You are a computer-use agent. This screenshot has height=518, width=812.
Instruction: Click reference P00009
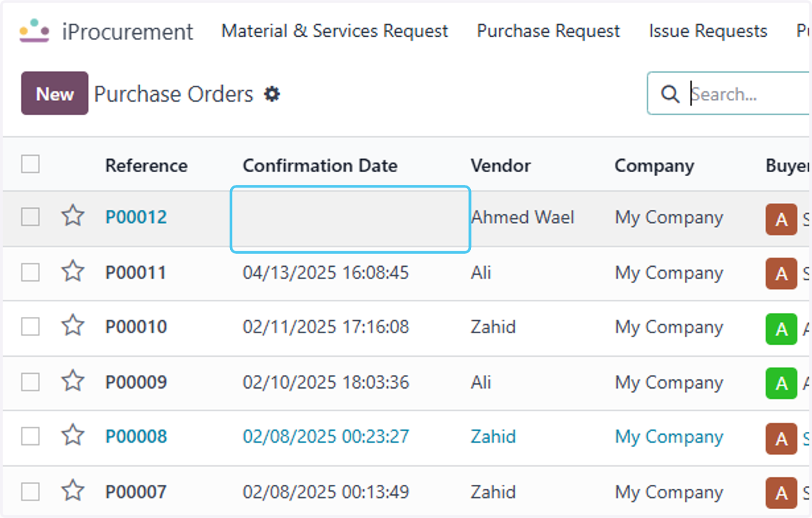tap(136, 383)
